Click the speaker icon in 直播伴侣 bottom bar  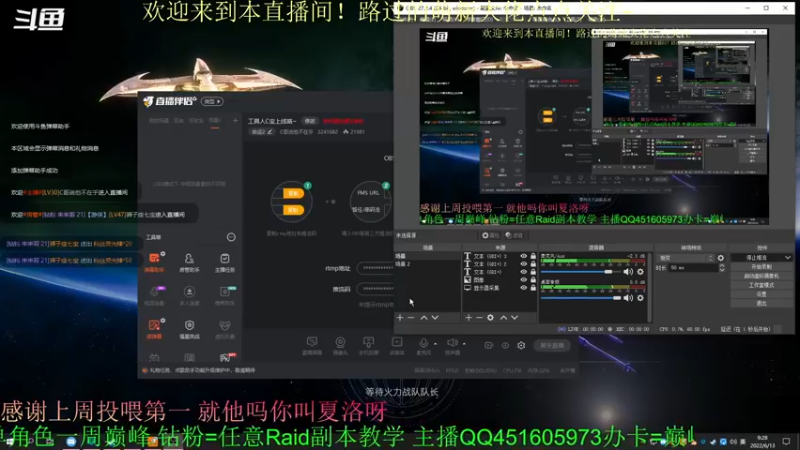click(452, 345)
